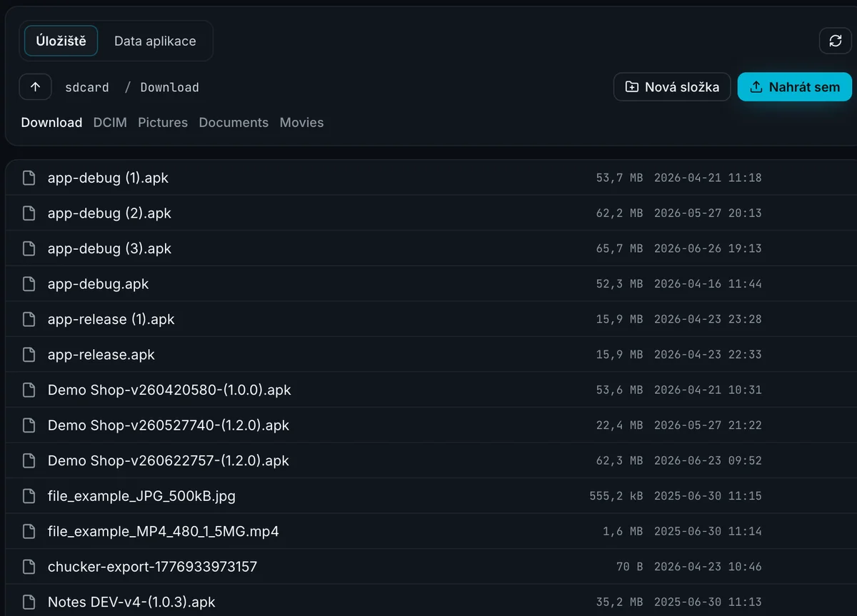Switch to the Úložiště tab
The height and width of the screenshot is (616, 857).
pyautogui.click(x=61, y=41)
